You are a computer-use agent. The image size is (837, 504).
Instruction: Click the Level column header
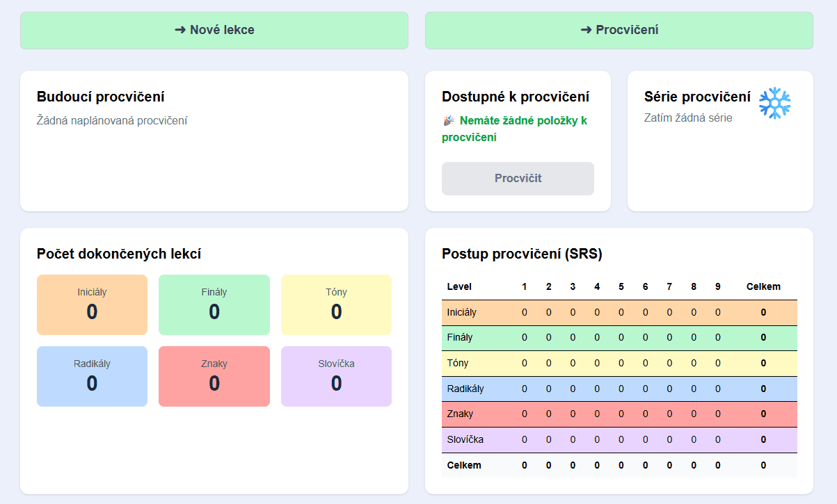(459, 286)
